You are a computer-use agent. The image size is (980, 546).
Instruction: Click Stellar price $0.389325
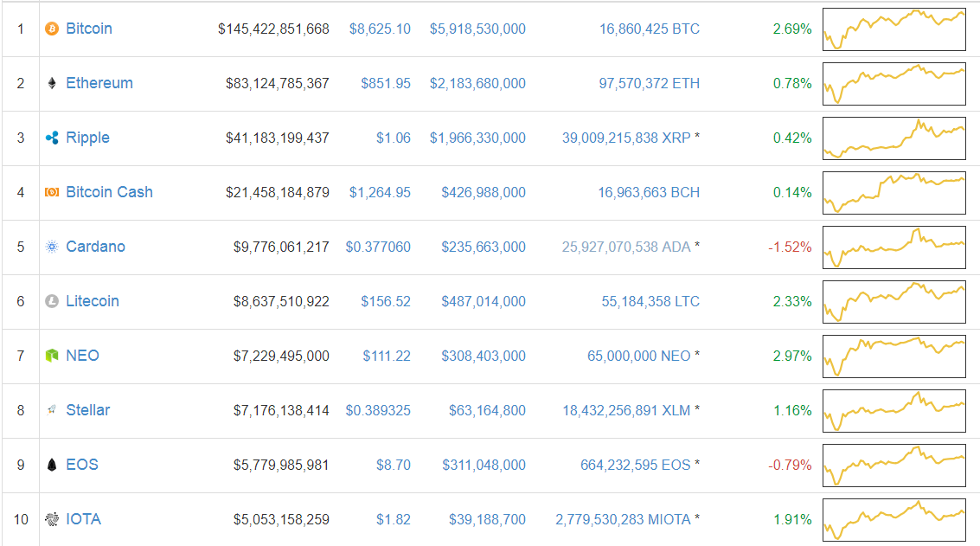pos(378,409)
